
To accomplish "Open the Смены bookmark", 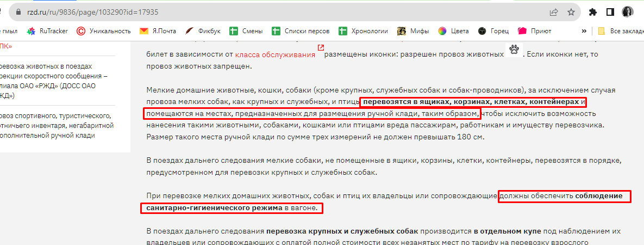I will point(246,31).
